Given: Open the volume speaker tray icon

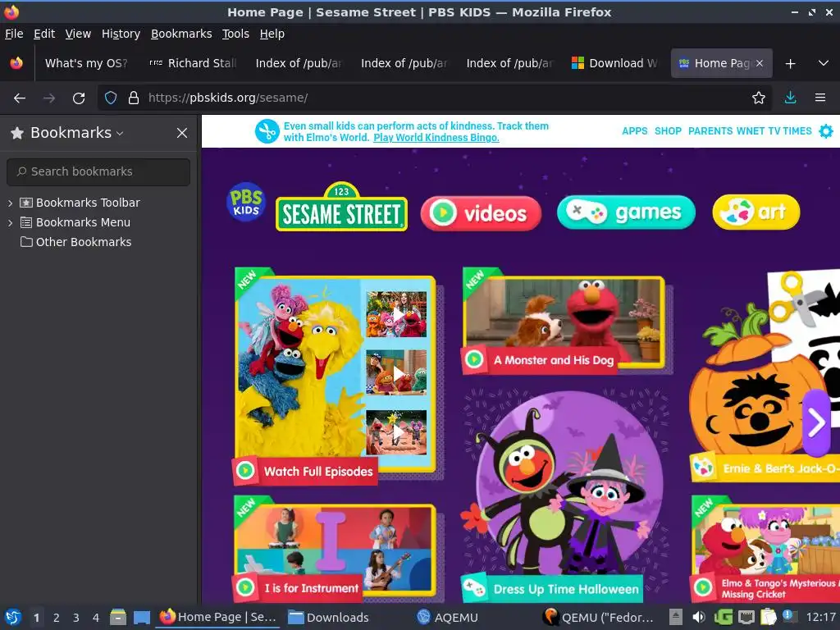Looking at the screenshot, I should tap(699, 617).
